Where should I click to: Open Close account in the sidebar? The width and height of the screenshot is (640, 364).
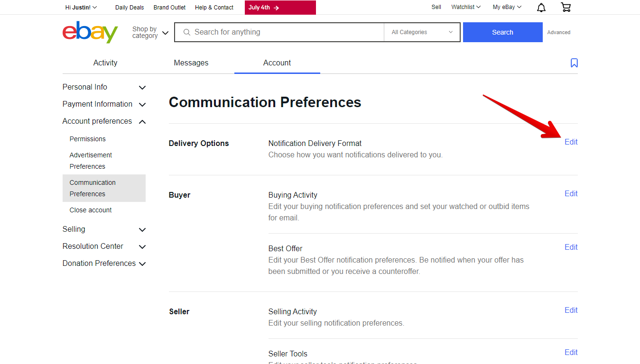click(91, 210)
